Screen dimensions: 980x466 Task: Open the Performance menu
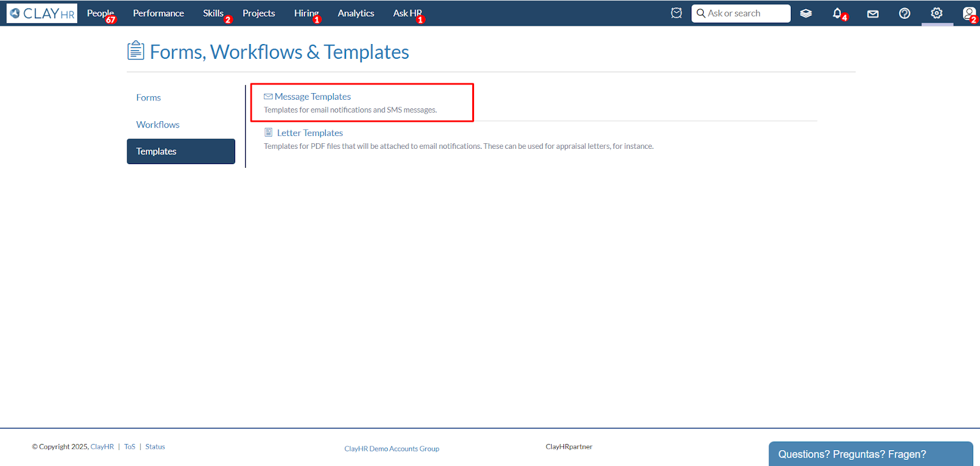(x=159, y=13)
